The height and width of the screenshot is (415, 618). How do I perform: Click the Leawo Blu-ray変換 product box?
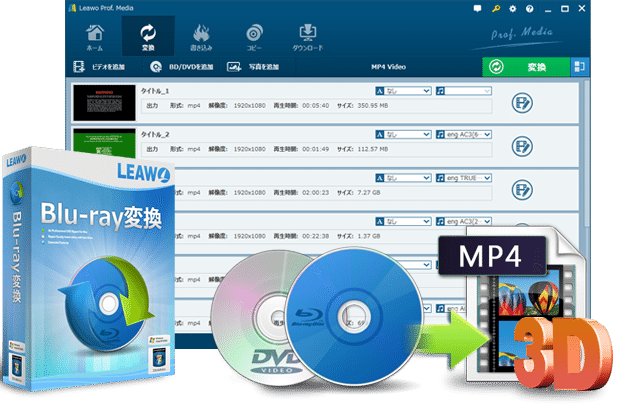point(89,268)
